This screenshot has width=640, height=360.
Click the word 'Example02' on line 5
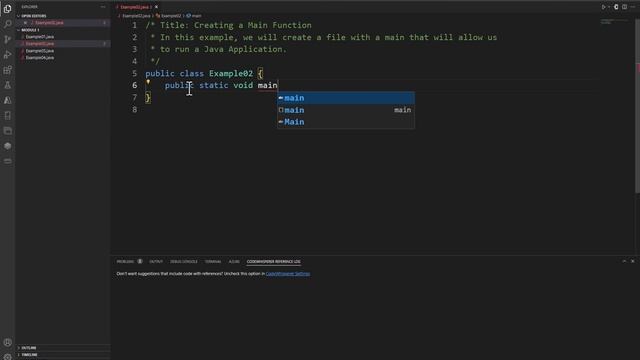pyautogui.click(x=231, y=73)
